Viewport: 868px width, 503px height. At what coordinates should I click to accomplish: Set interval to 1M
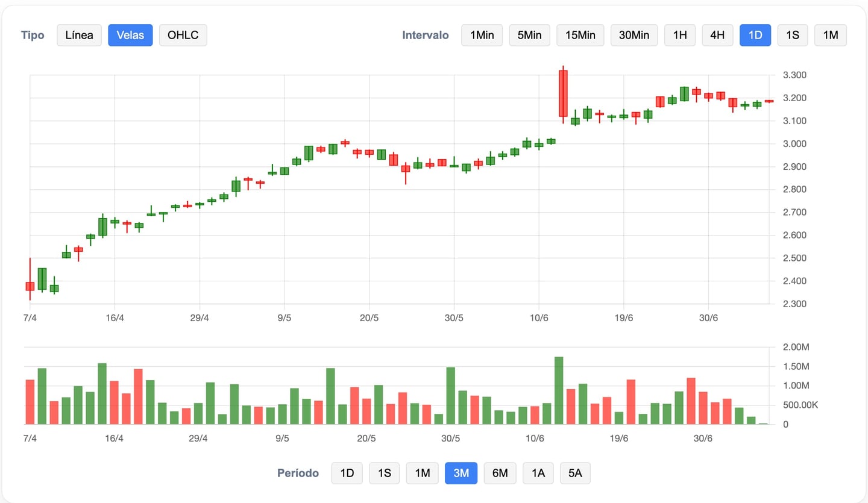tap(830, 35)
